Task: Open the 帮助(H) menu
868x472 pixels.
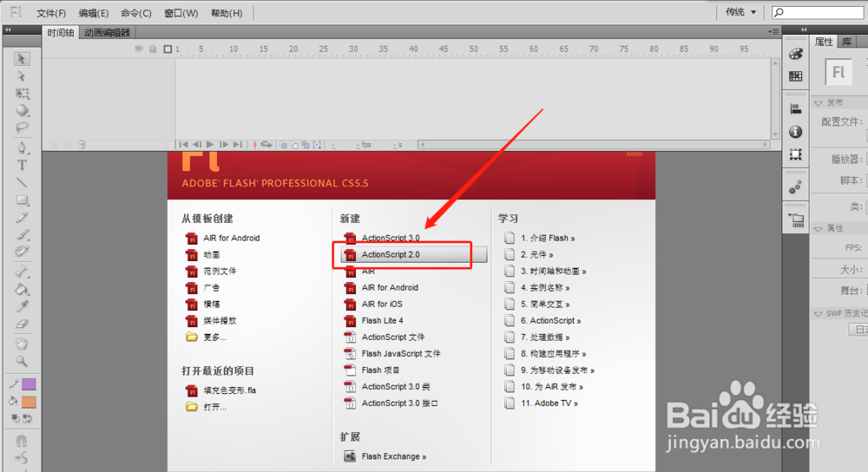Action: [x=227, y=13]
